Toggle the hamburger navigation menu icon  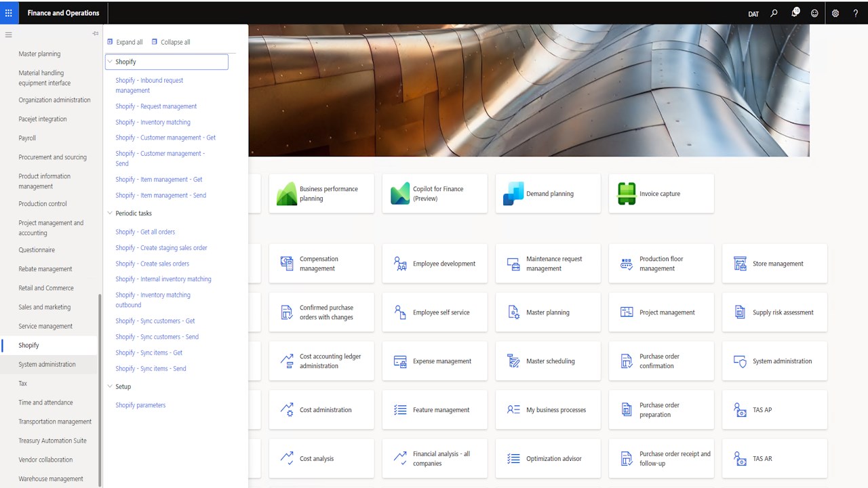pyautogui.click(x=8, y=34)
